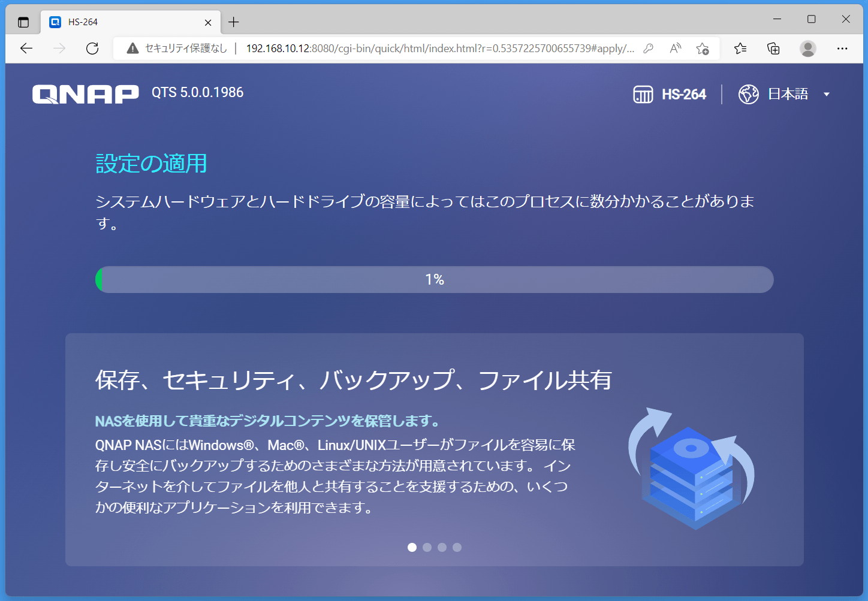Maximize the browser window
This screenshot has height=601, width=868.
point(811,19)
